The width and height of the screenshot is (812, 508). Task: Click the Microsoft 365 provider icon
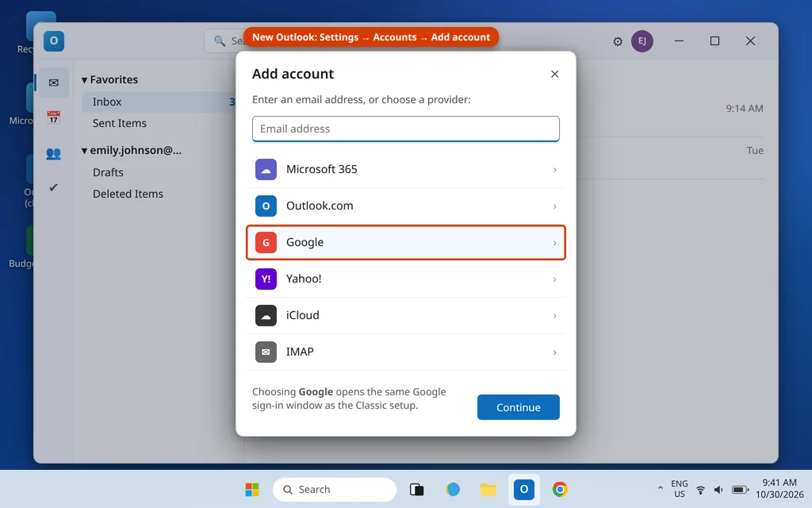coord(266,170)
